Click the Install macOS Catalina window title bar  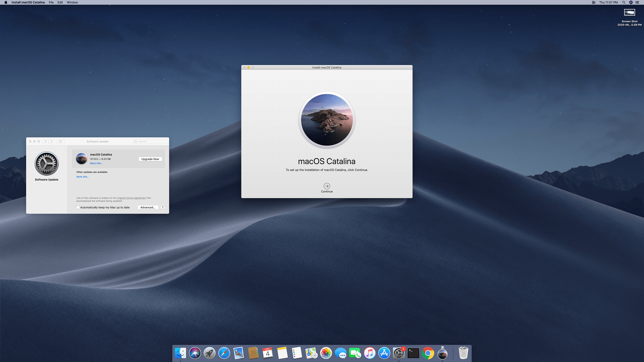[x=326, y=67]
